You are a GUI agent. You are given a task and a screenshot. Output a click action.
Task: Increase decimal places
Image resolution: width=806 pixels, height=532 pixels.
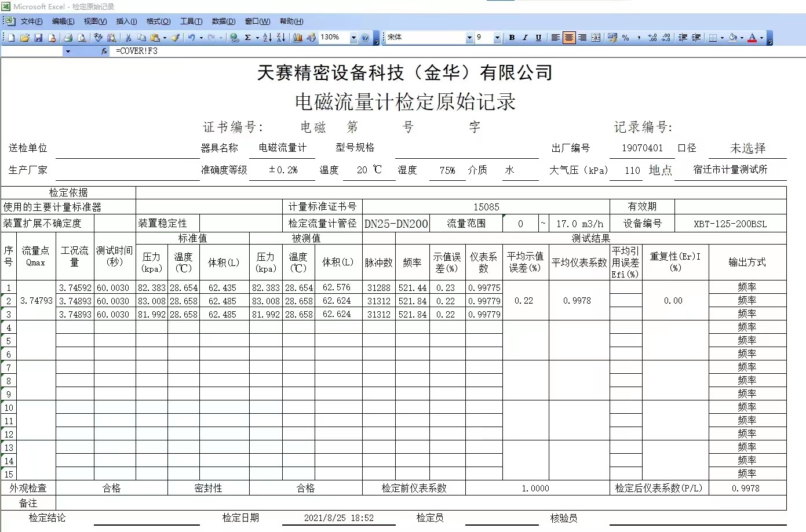tap(652, 38)
